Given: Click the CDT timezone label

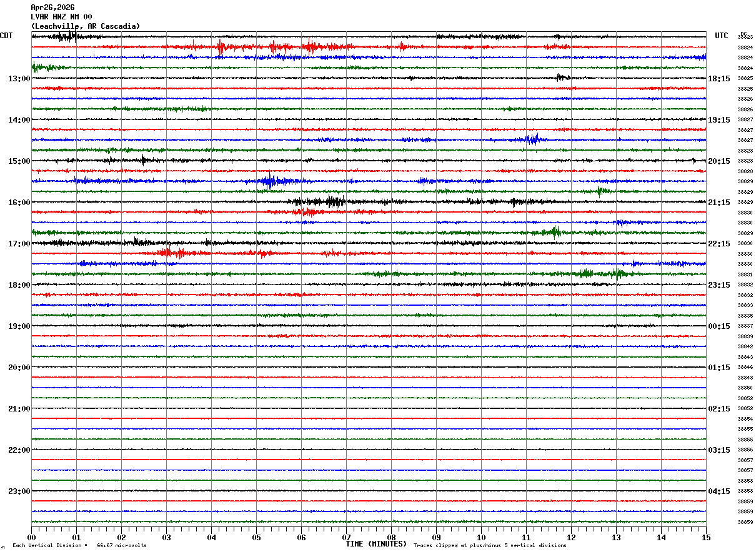Looking at the screenshot, I should (x=6, y=36).
